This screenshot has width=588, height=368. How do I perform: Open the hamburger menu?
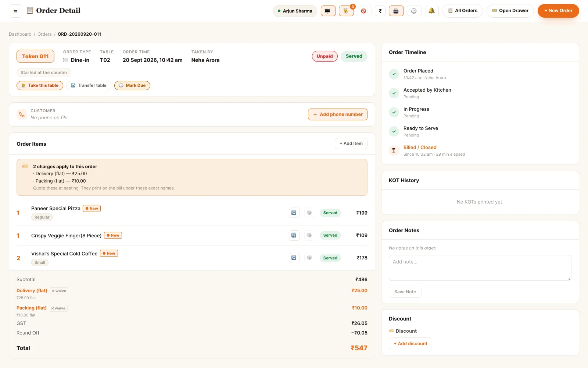point(15,11)
